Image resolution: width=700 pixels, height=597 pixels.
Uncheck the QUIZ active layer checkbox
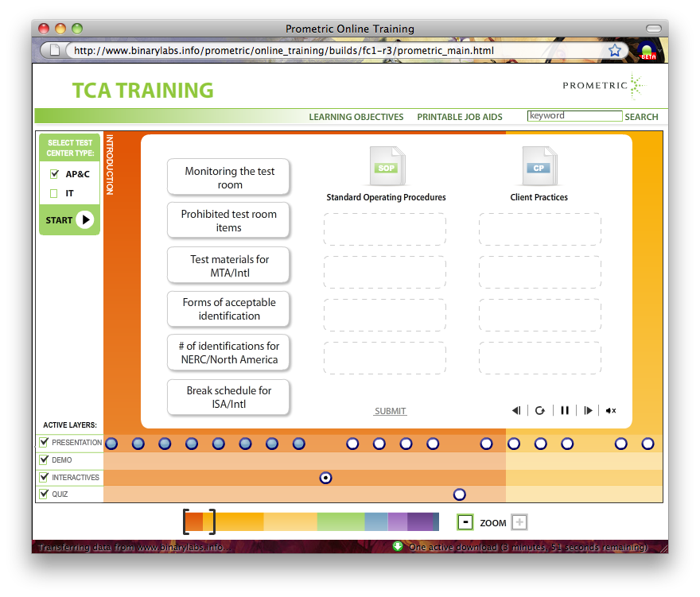[x=45, y=494]
